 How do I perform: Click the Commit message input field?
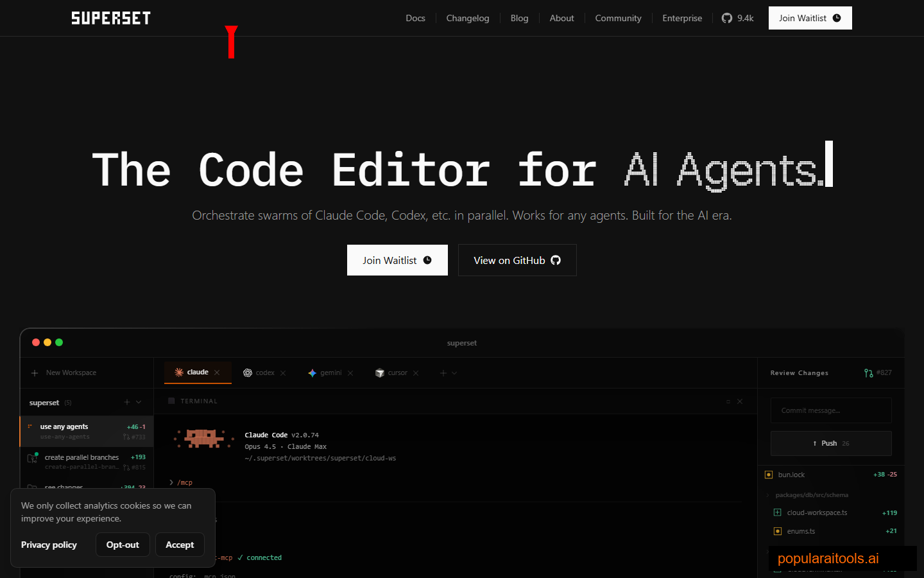(x=831, y=410)
